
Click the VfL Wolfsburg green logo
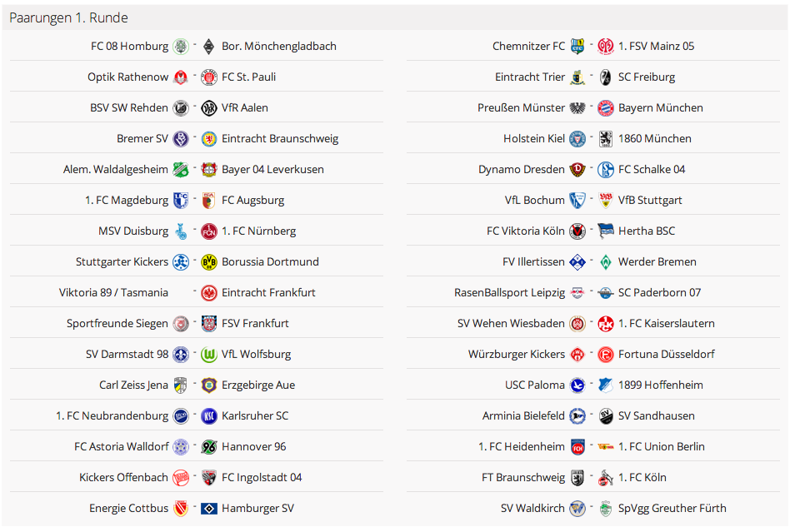click(x=209, y=354)
